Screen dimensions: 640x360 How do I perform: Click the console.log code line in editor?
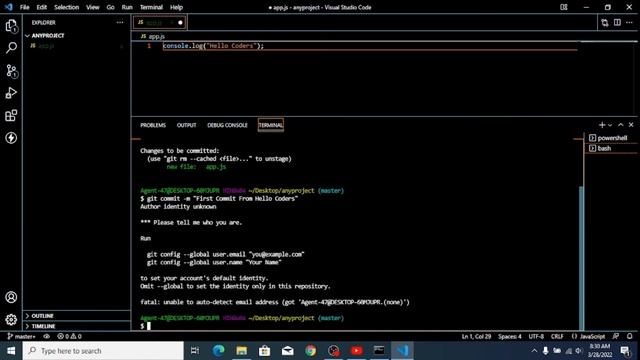pyautogui.click(x=213, y=46)
